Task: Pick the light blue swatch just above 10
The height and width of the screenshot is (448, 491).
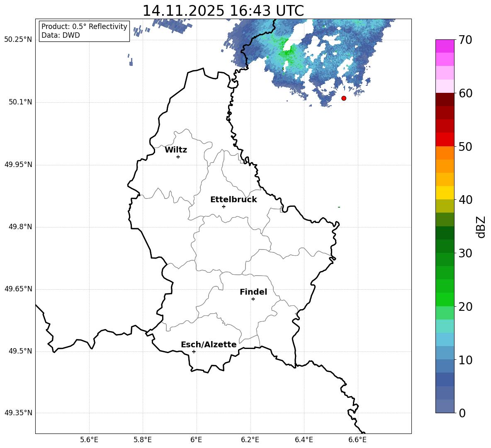Action: tap(445, 353)
